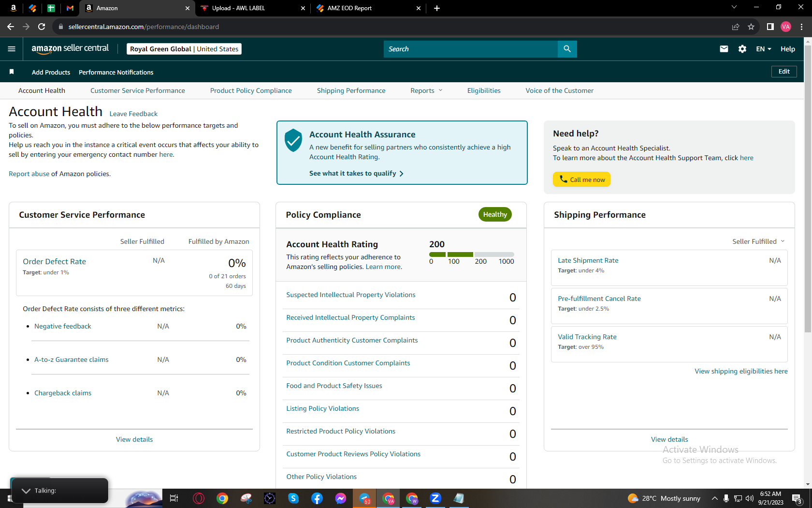
Task: Go back with the browser back arrow
Action: [11, 27]
